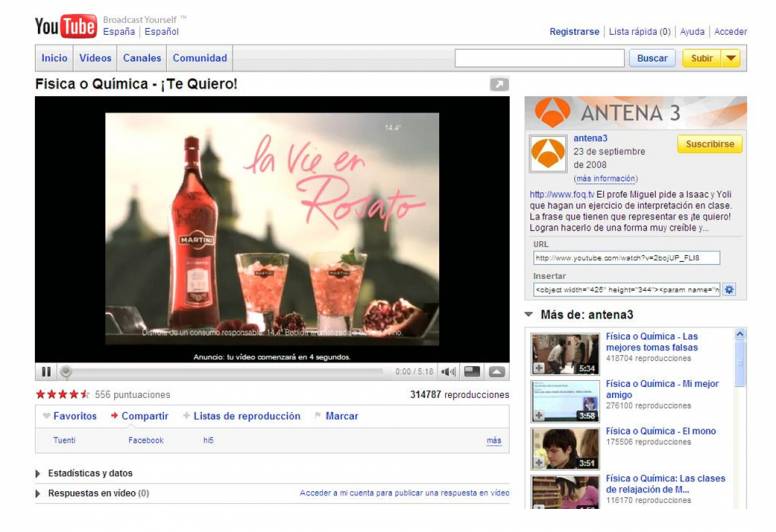Click the full-screen arrow icon in the player
The height and width of the screenshot is (532, 776).
pyautogui.click(x=497, y=372)
